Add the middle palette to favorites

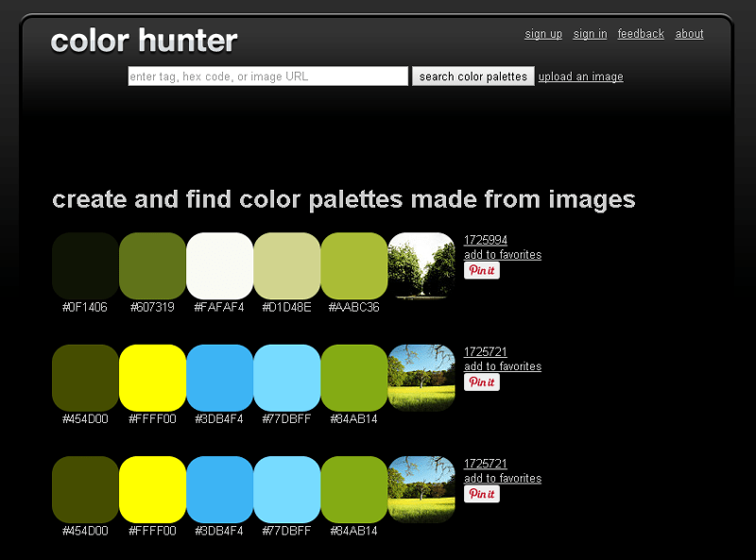(x=503, y=366)
